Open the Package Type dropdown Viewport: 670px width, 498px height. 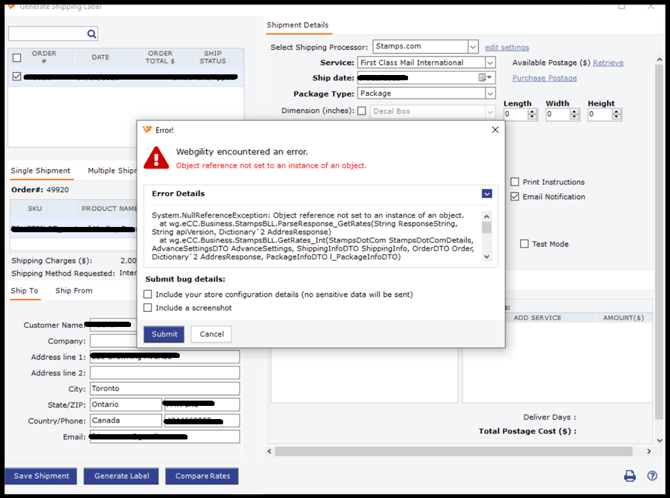pos(490,93)
